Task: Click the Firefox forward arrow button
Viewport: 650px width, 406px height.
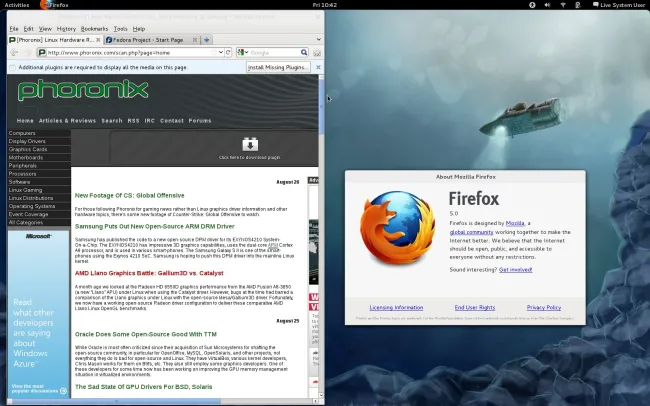Action: pyautogui.click(x=28, y=53)
